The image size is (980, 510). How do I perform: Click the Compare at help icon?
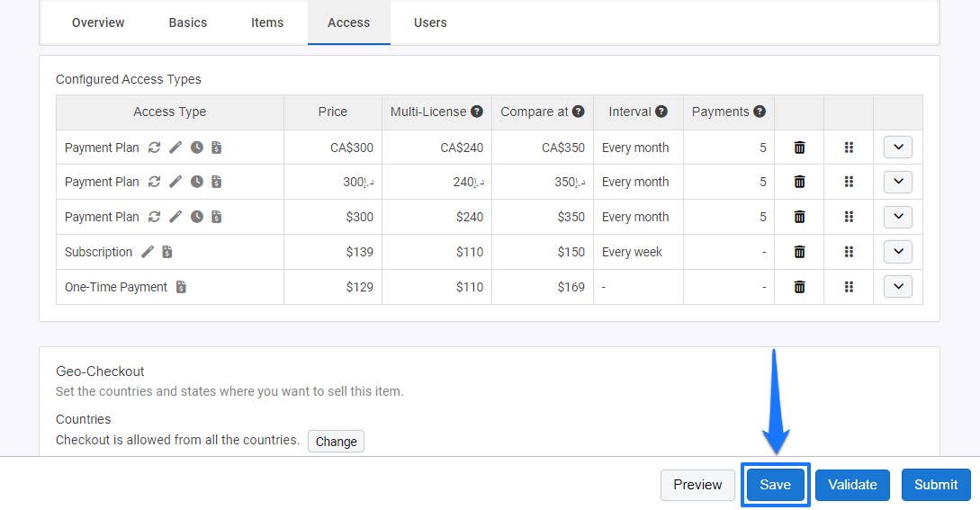click(x=578, y=112)
